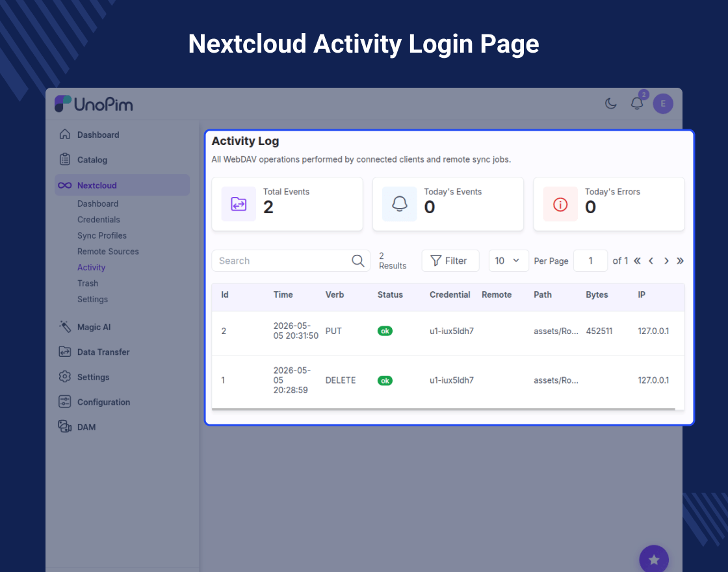
Task: Click the horizontal table scrollbar
Action: pos(443,409)
